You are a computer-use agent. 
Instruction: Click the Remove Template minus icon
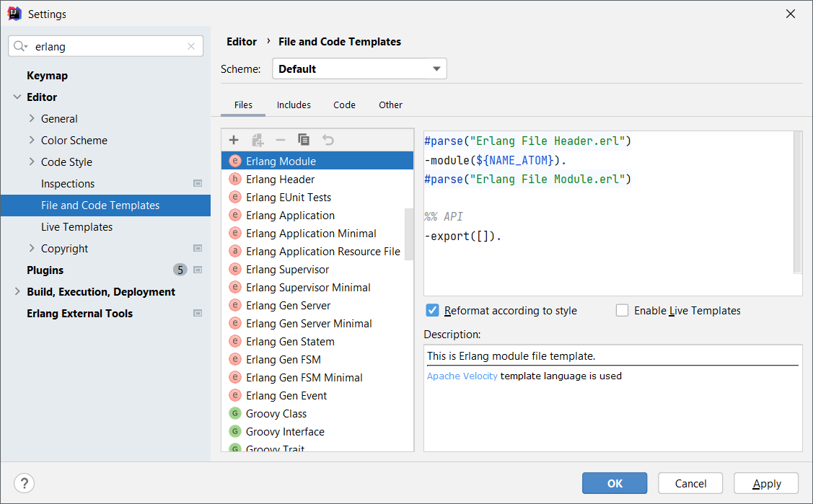point(281,140)
